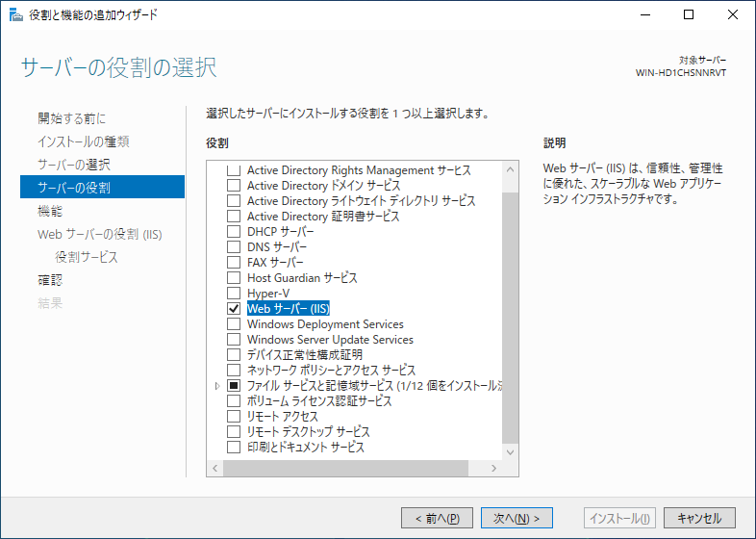Click the wizard icon in title bar
Image resolution: width=756 pixels, height=539 pixels.
click(16, 15)
